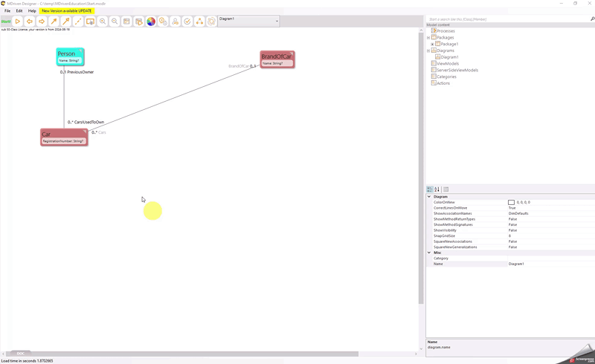This screenshot has height=364, width=595.
Task: Click the navigate forward arrow icon
Action: click(x=42, y=22)
